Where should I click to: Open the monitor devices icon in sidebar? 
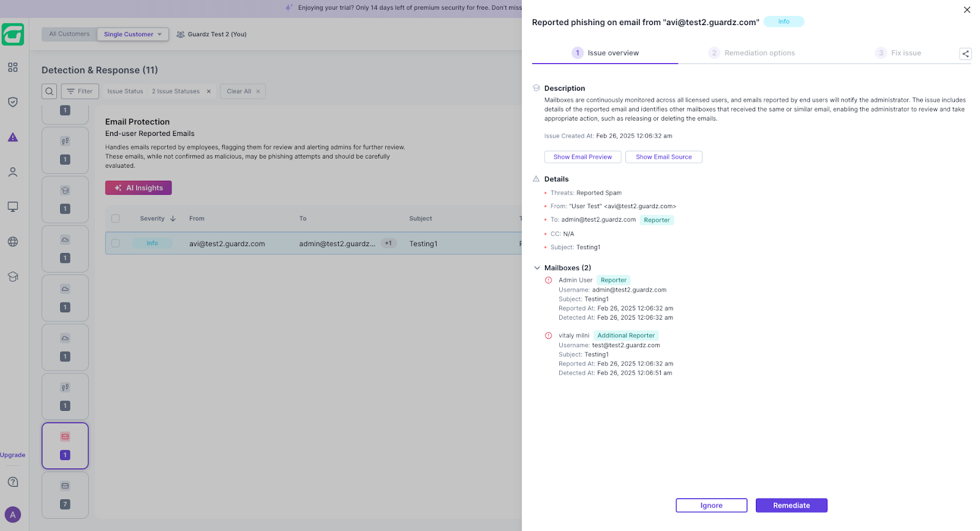pyautogui.click(x=13, y=207)
